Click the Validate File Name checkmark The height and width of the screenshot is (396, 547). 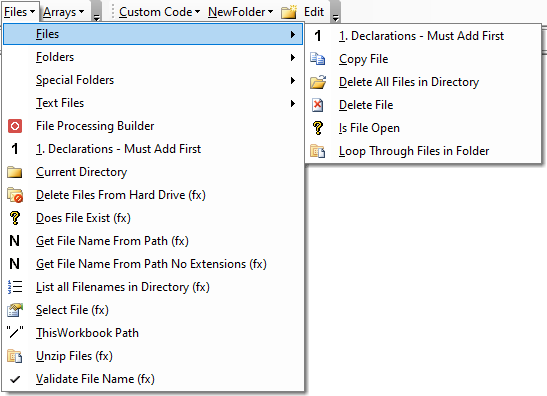coord(15,379)
